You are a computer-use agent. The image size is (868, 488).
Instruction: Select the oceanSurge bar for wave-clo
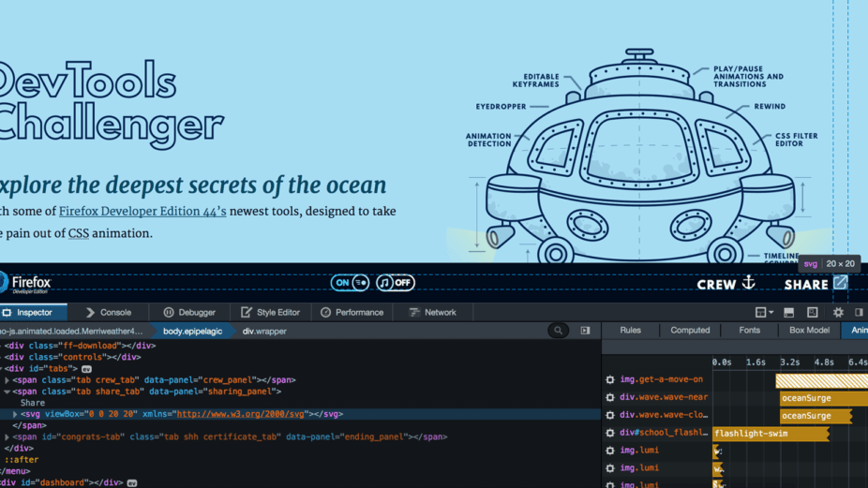click(x=816, y=416)
